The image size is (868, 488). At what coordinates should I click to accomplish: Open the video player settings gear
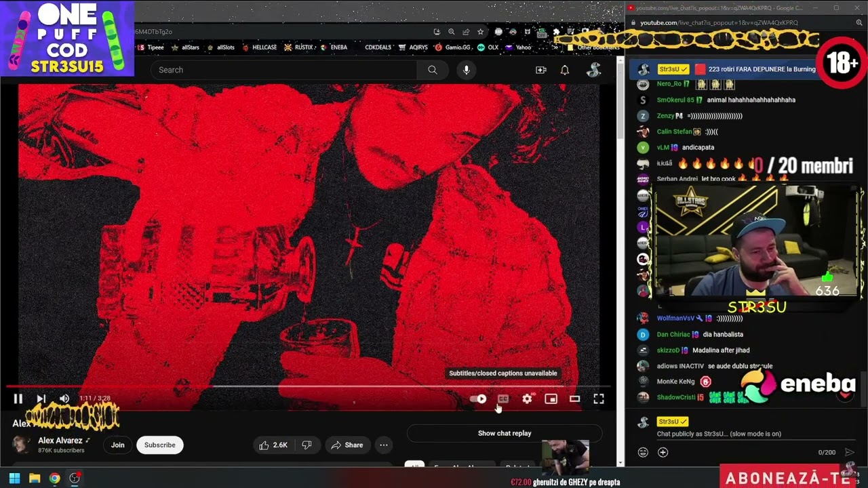[527, 399]
